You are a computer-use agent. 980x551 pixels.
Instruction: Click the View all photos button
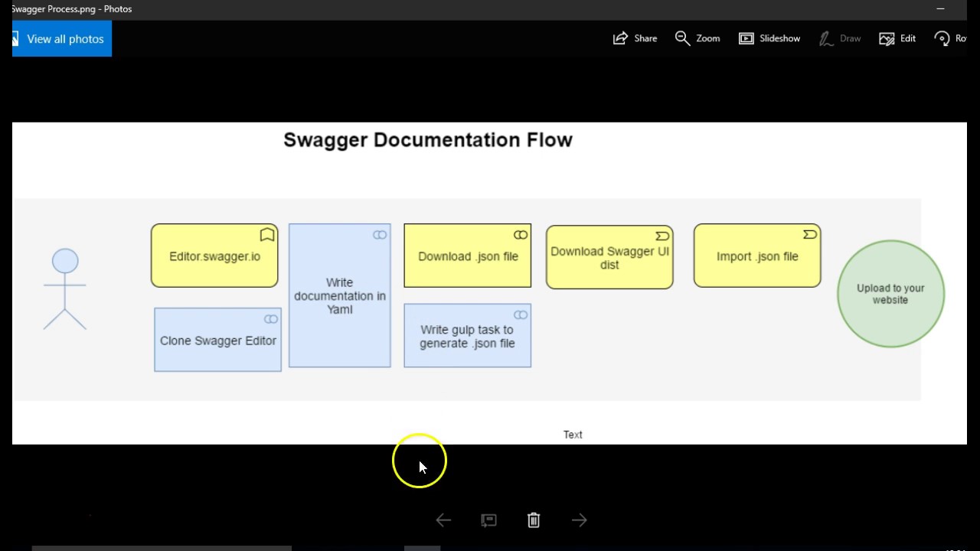point(62,38)
